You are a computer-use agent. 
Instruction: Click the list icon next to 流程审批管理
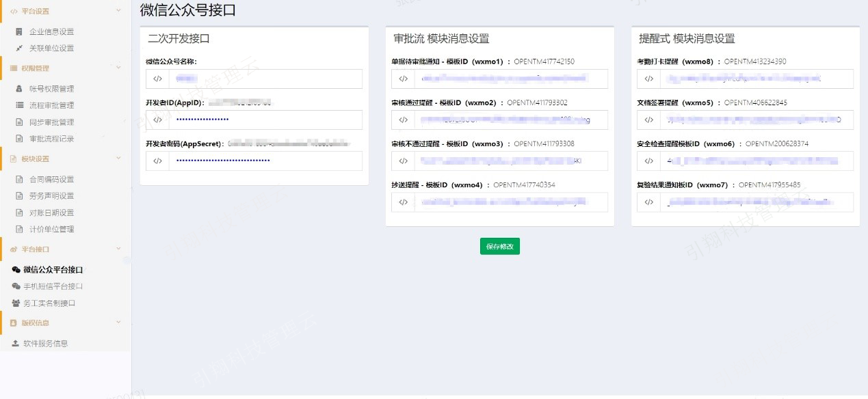pyautogui.click(x=19, y=105)
